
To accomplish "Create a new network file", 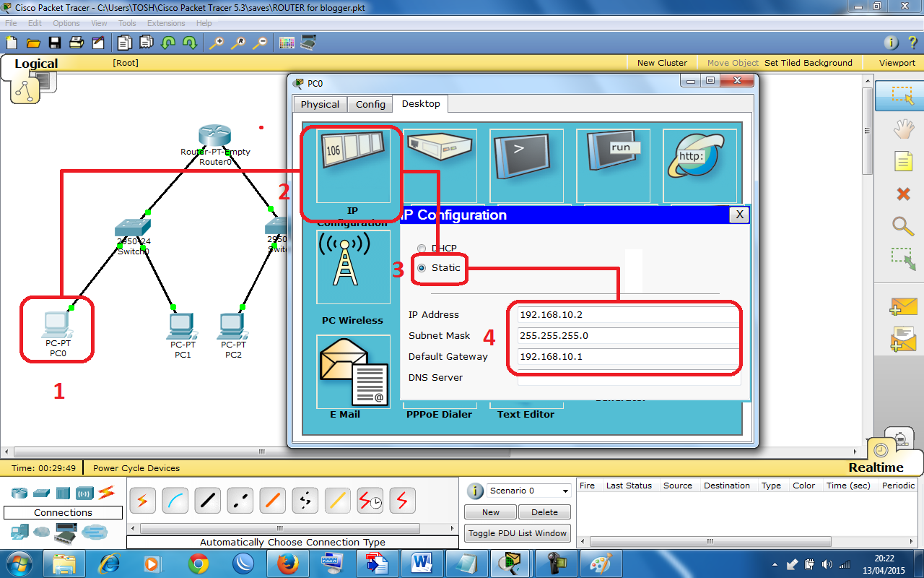I will click(12, 43).
